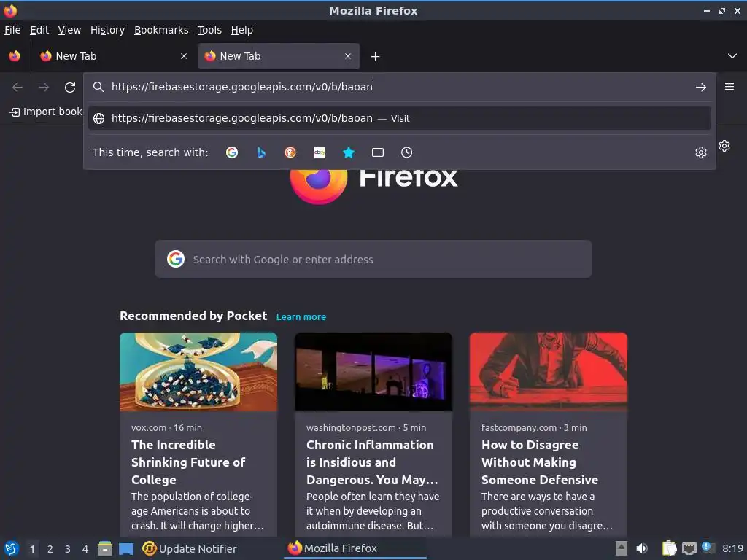Search this time with Google icon

pos(232,152)
